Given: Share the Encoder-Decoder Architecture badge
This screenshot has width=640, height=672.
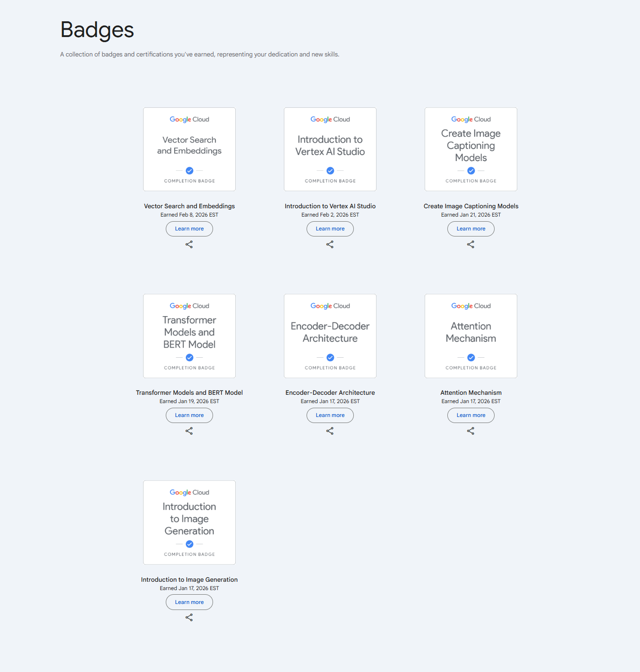Looking at the screenshot, I should (330, 431).
